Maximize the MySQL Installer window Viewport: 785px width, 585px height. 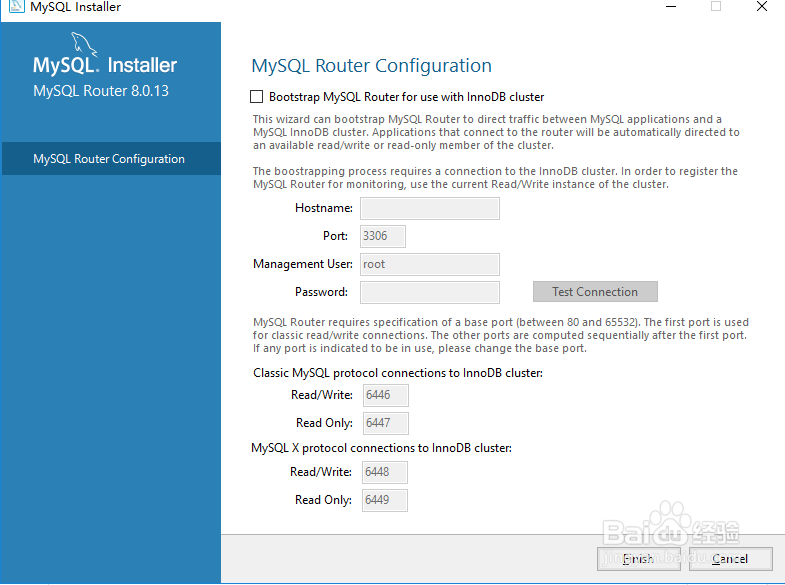point(716,7)
